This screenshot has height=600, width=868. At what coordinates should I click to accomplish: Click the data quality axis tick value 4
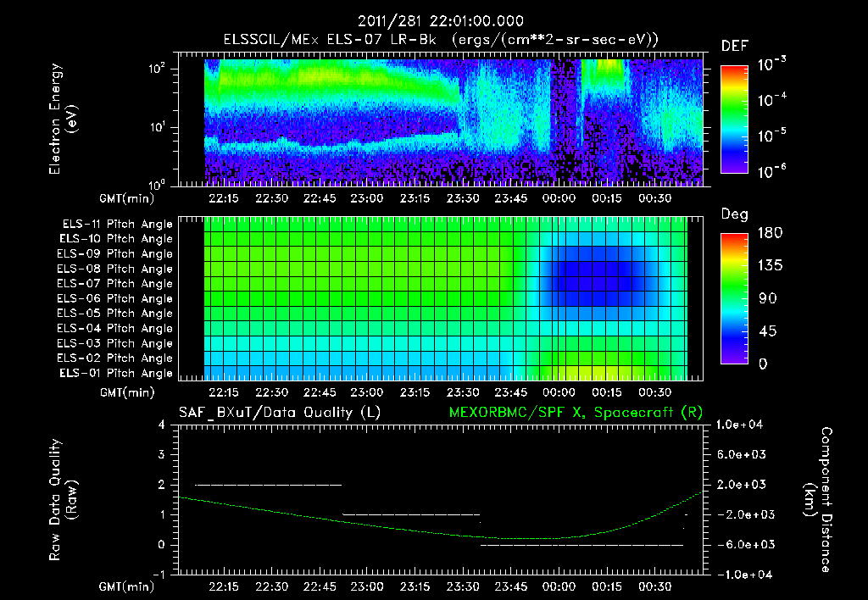click(x=162, y=425)
